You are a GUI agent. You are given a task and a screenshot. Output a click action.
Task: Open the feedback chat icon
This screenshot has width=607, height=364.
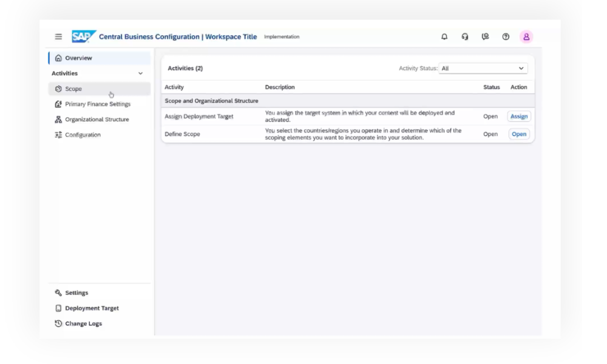(x=485, y=36)
